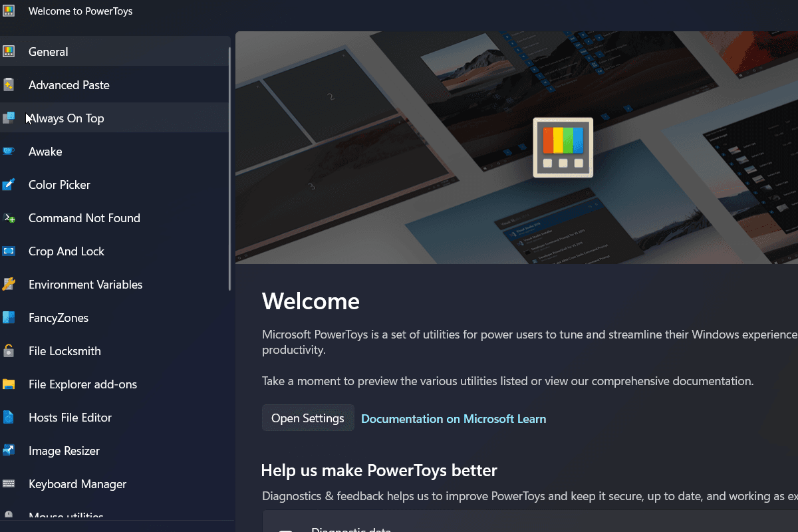Click the Welcome heading text
The image size is (798, 532).
(x=311, y=301)
